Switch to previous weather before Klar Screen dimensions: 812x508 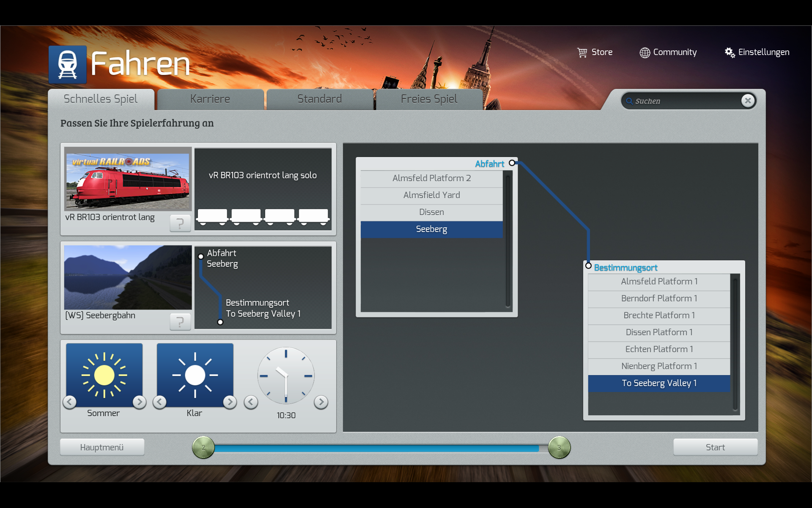tap(159, 402)
